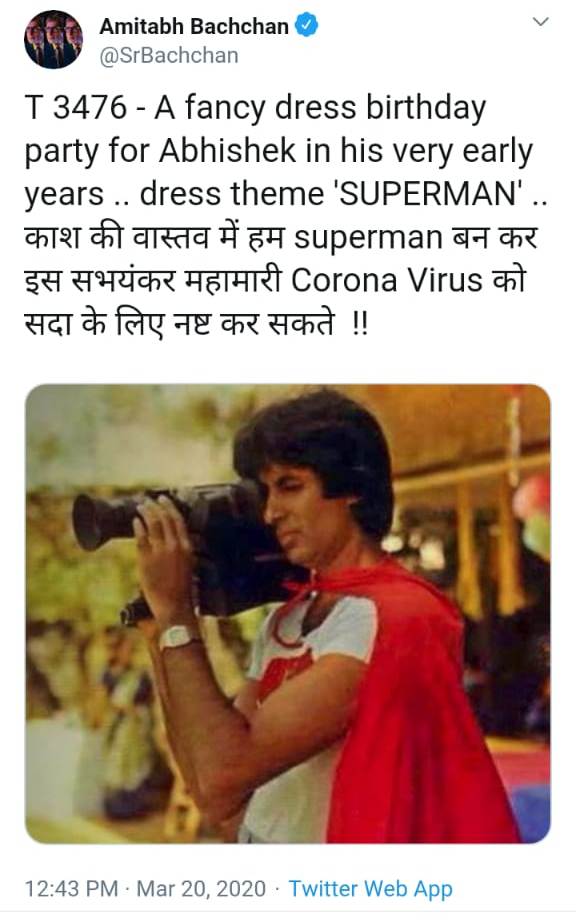Enlarge the Superman cape photo
The image size is (576, 923).
[288, 613]
